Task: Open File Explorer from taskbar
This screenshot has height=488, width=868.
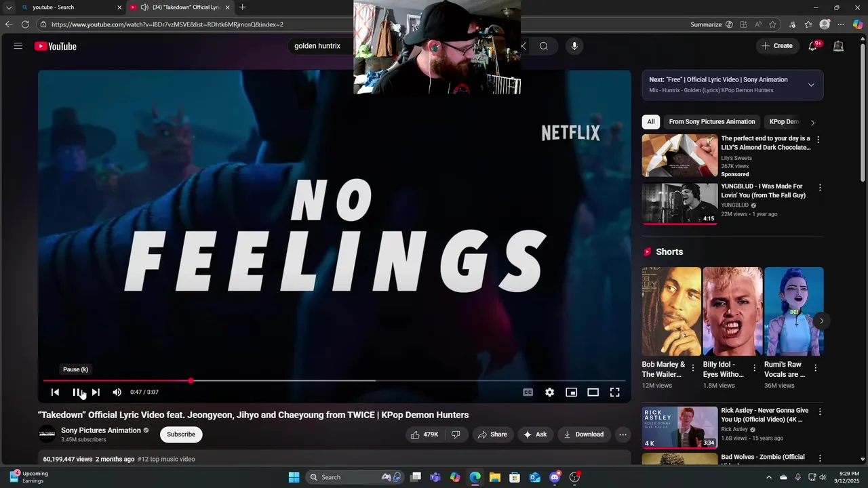Action: (x=495, y=477)
